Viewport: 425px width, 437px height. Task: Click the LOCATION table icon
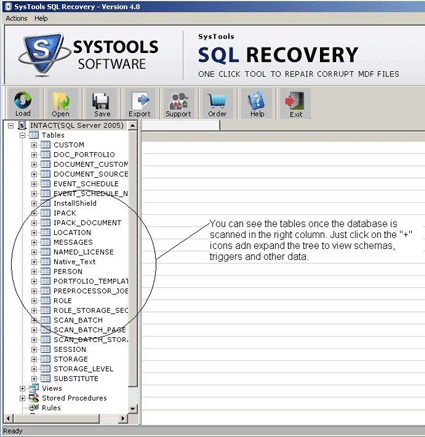[x=45, y=232]
